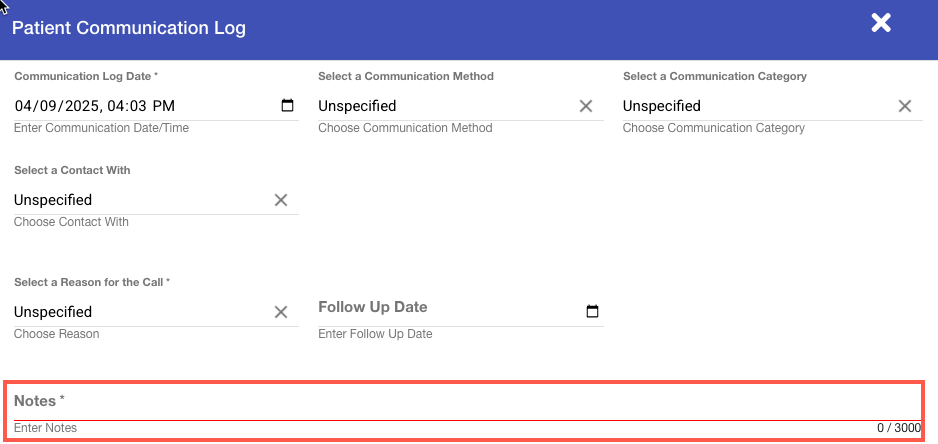This screenshot has height=444, width=938.
Task: Clear the Communication Method selection
Action: (x=586, y=106)
